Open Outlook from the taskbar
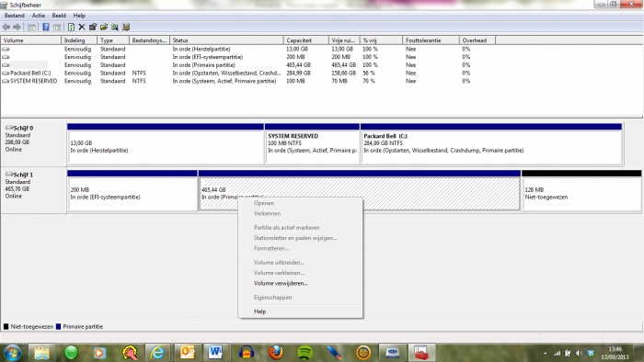The width and height of the screenshot is (644, 362). (188, 353)
